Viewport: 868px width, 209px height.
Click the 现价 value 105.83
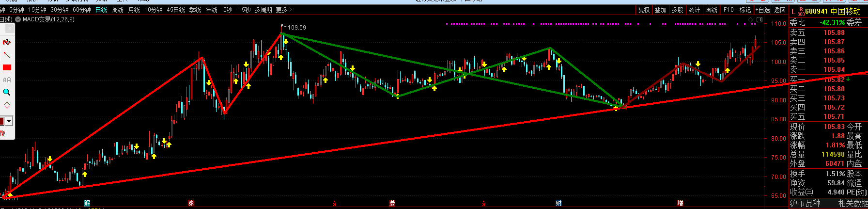[x=834, y=127]
